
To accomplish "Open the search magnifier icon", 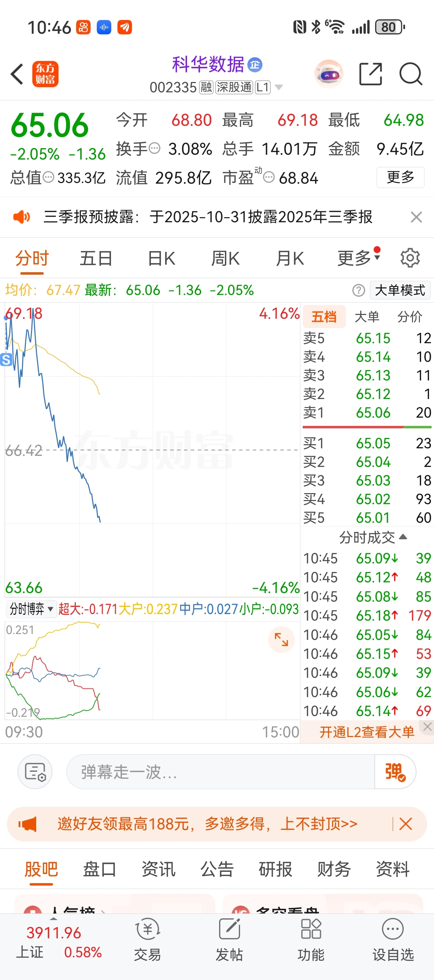I will point(411,74).
